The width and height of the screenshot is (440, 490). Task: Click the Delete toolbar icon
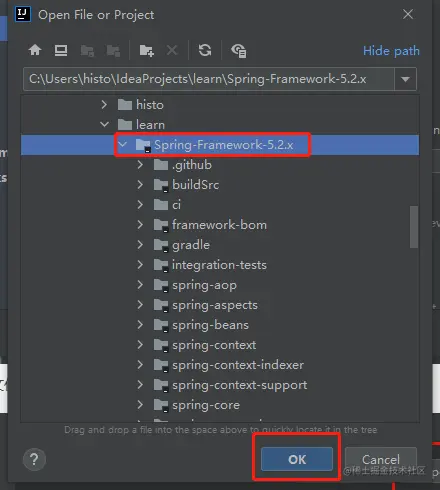(x=172, y=51)
